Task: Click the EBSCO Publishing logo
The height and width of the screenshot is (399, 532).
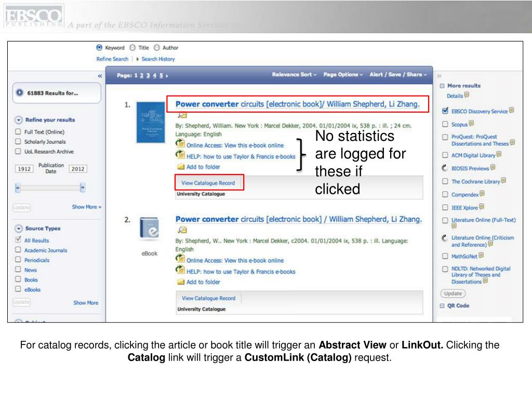Action: 33,16
